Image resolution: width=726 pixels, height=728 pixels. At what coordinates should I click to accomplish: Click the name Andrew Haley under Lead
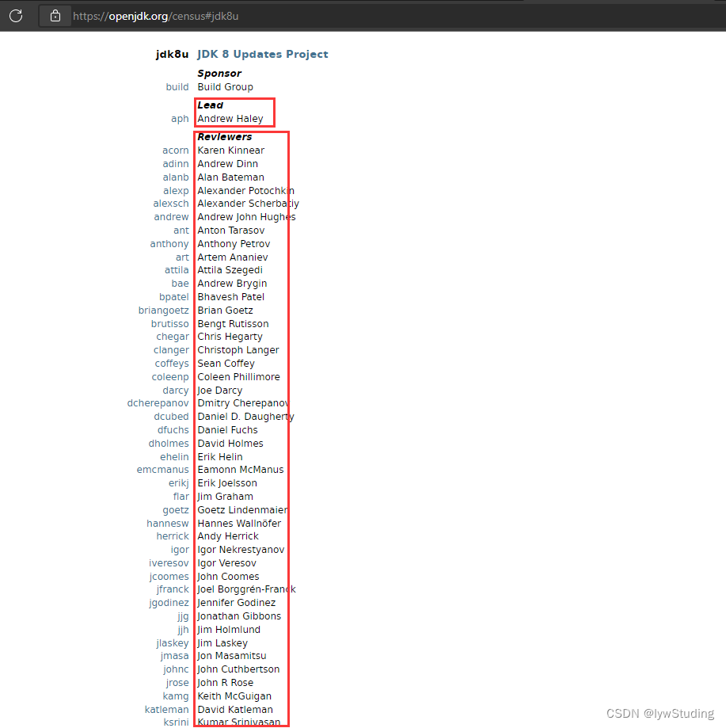pyautogui.click(x=230, y=119)
